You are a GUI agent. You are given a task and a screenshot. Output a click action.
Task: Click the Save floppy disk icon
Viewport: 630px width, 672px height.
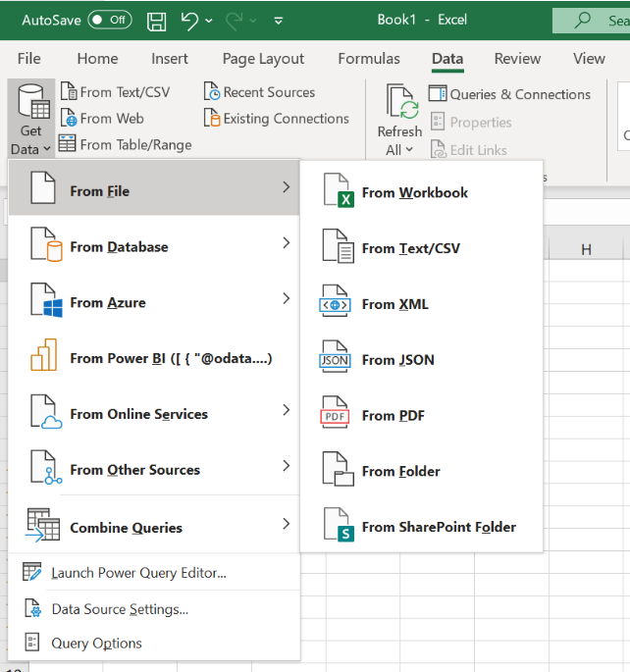[x=156, y=21]
